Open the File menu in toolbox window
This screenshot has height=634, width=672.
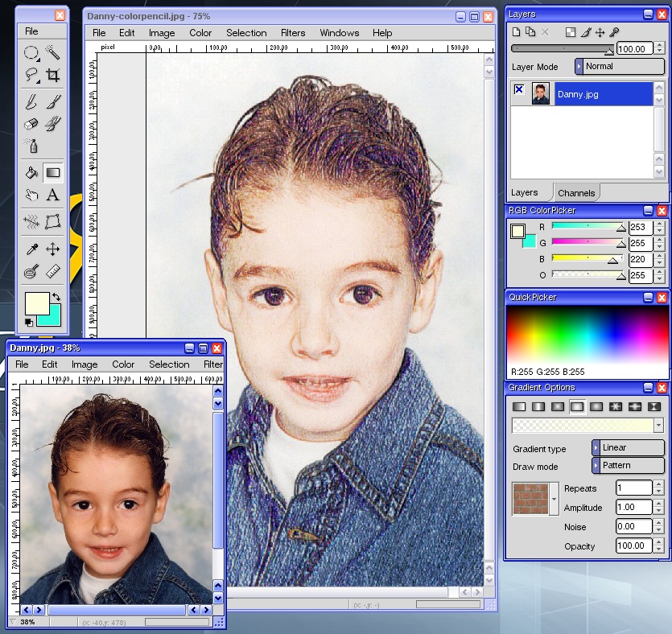tap(31, 31)
